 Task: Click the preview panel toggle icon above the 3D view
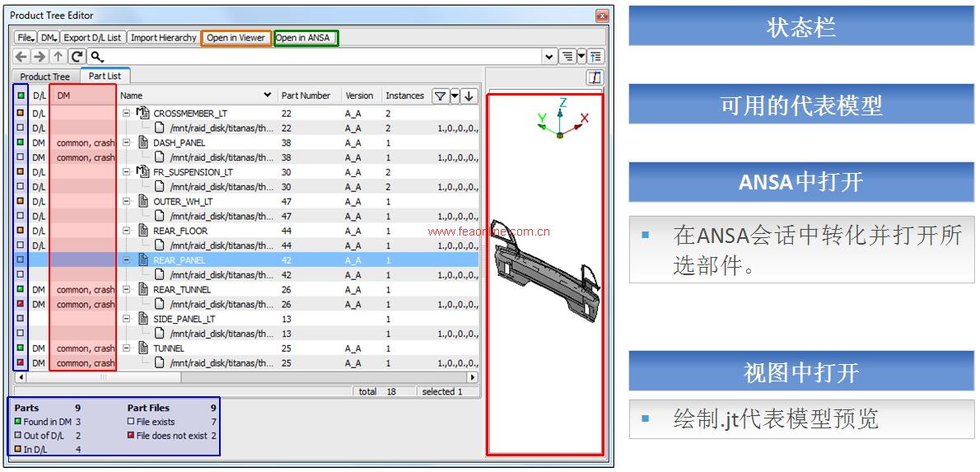point(594,77)
